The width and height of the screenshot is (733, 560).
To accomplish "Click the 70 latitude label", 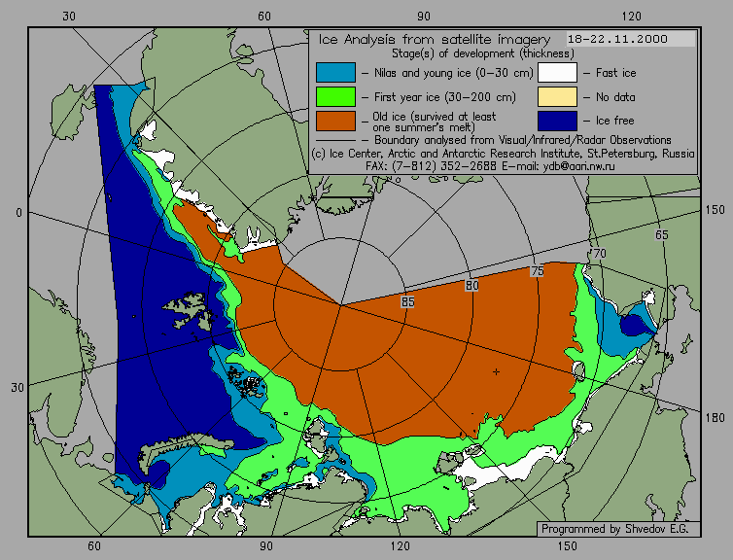I will click(599, 254).
